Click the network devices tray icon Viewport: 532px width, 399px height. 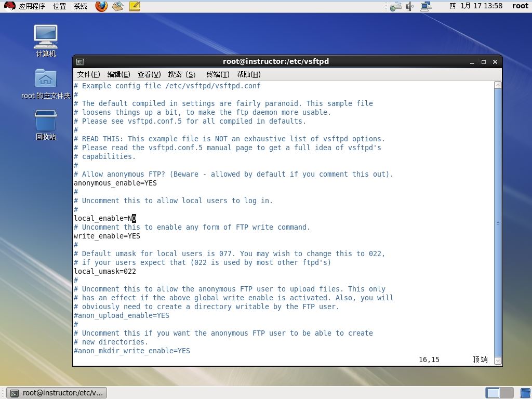(x=395, y=6)
